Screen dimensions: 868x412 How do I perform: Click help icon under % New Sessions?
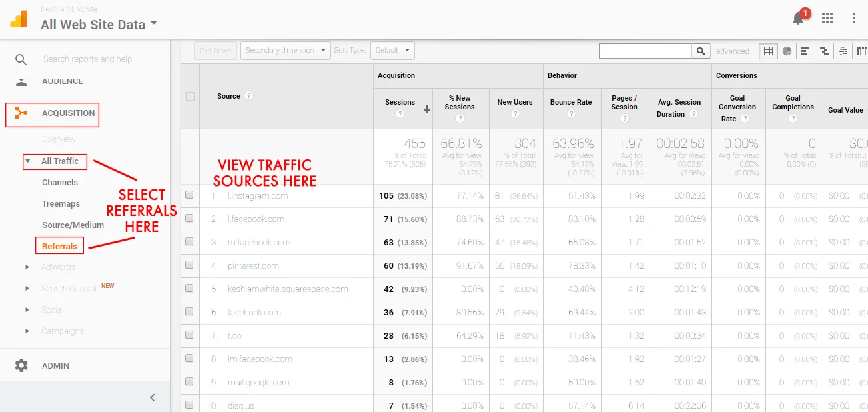point(460,119)
